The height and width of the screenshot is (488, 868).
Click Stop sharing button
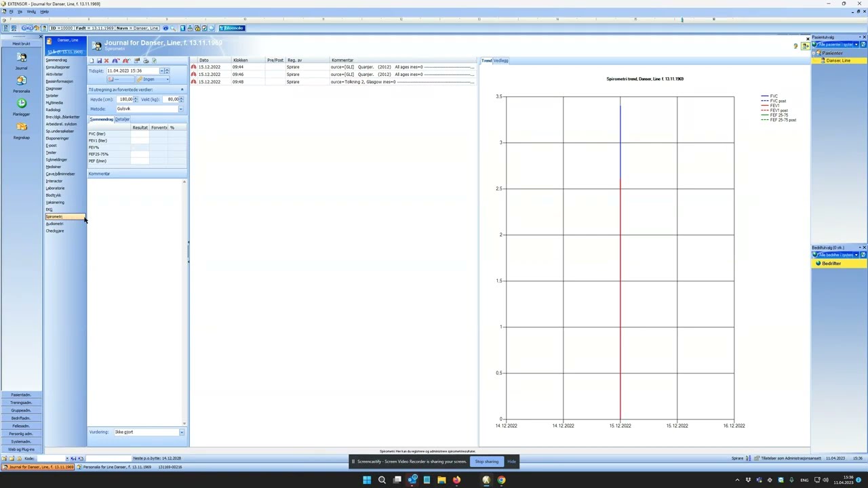tap(486, 462)
